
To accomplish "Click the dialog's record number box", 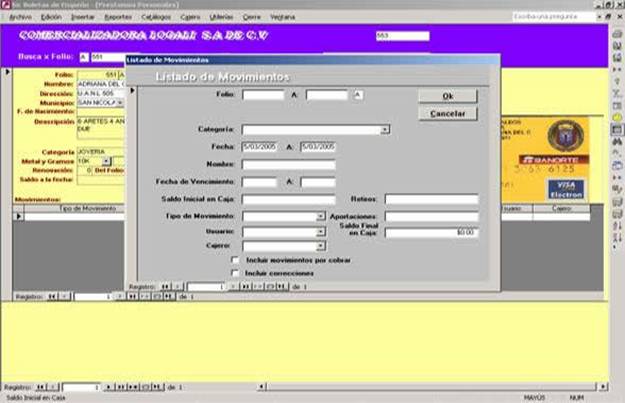I will click(x=207, y=287).
